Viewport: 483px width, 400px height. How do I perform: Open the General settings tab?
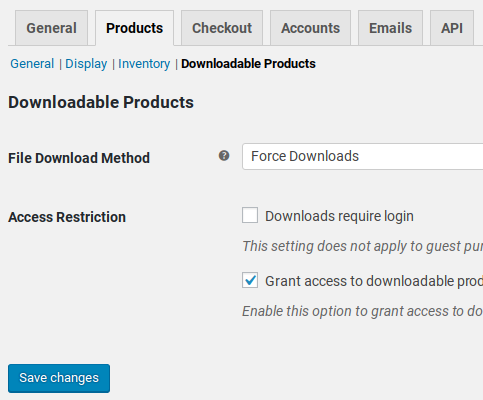click(51, 28)
